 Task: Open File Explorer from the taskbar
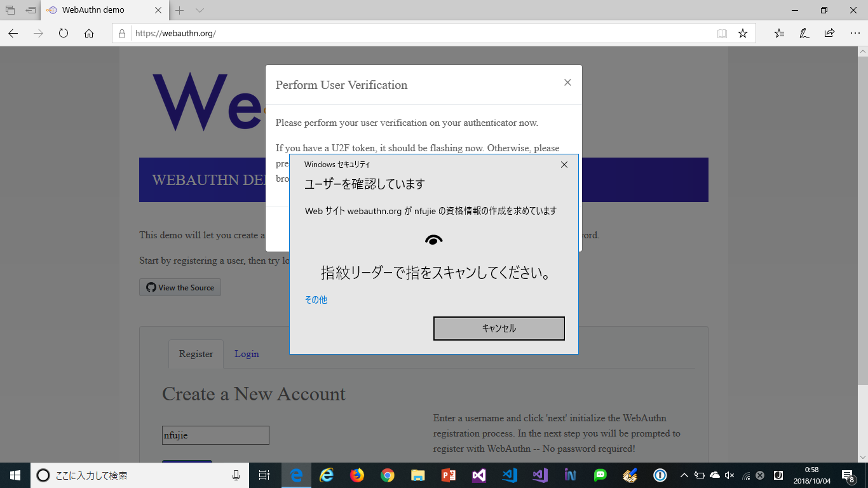click(x=417, y=475)
